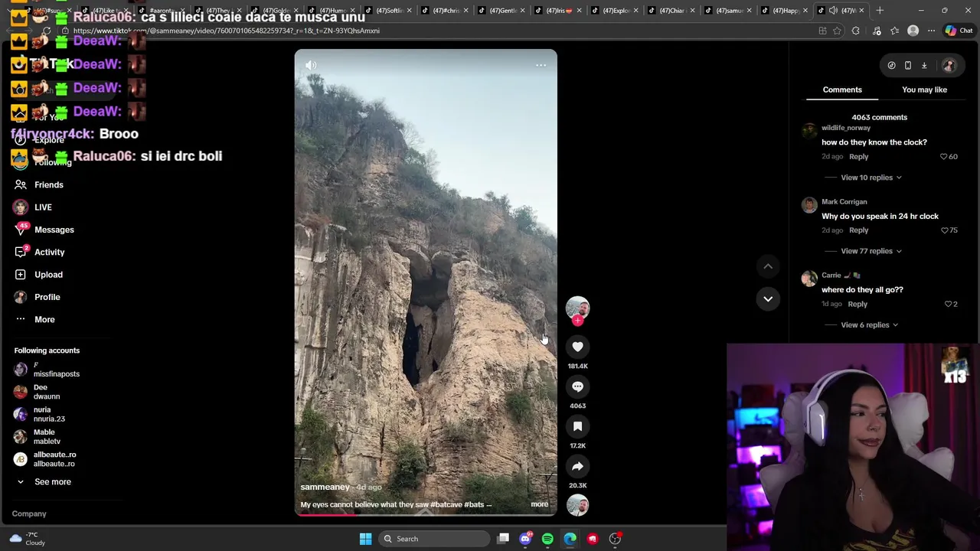Mute the video with the speaker icon

(311, 66)
